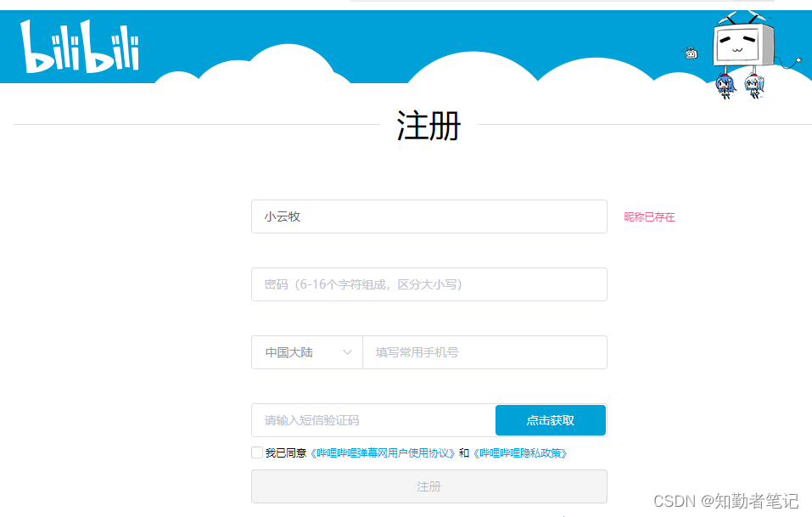The width and height of the screenshot is (812, 517).
Task: Click the grey 注册 submit button
Action: pyautogui.click(x=429, y=486)
